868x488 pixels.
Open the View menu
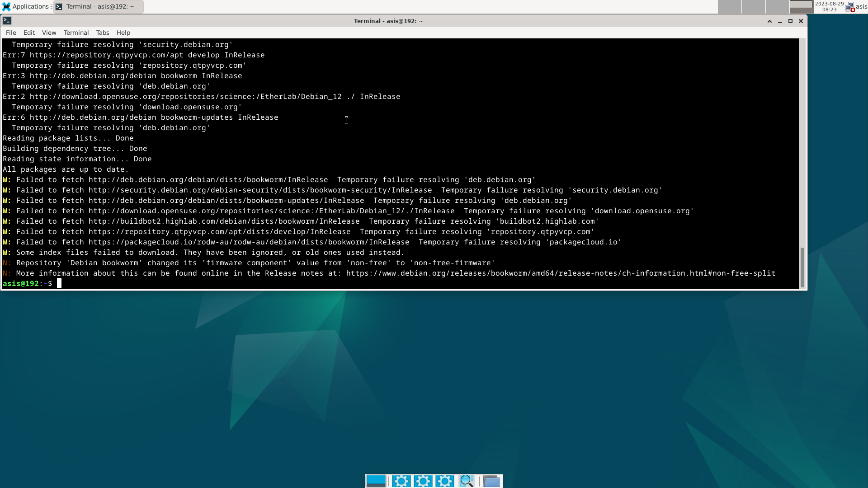(x=49, y=33)
